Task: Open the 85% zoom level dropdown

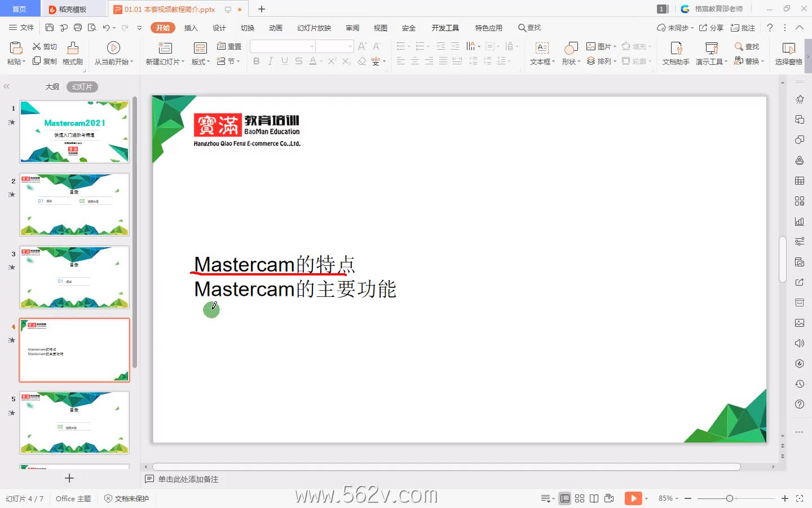Action: pos(669,498)
